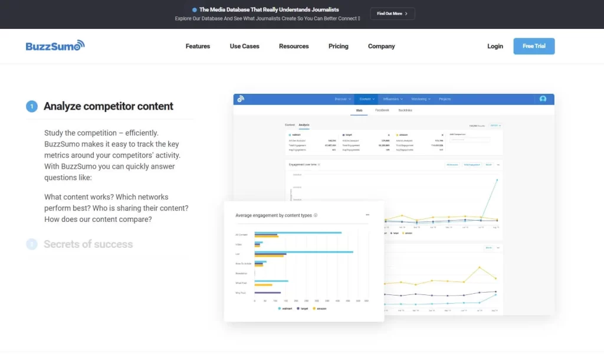Click the dashboard logo icon in screenshot

(x=241, y=99)
